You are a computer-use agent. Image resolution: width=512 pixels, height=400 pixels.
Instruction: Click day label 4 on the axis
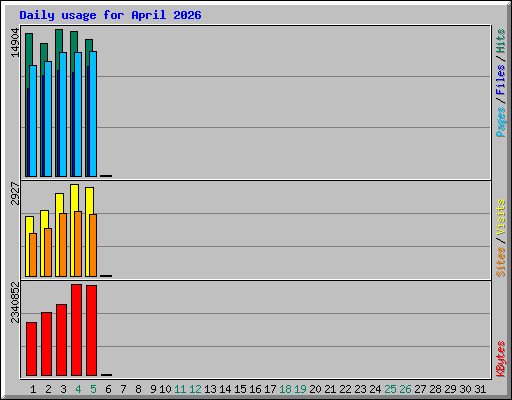tap(78, 389)
